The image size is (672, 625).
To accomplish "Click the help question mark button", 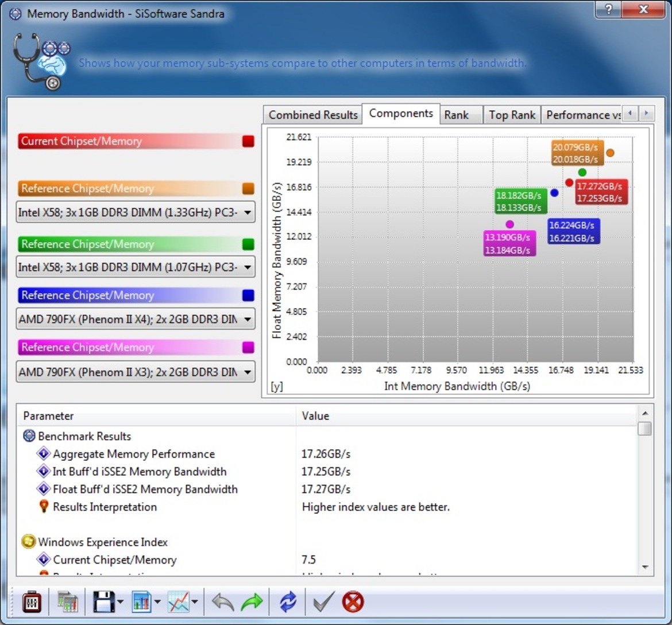I will [609, 9].
